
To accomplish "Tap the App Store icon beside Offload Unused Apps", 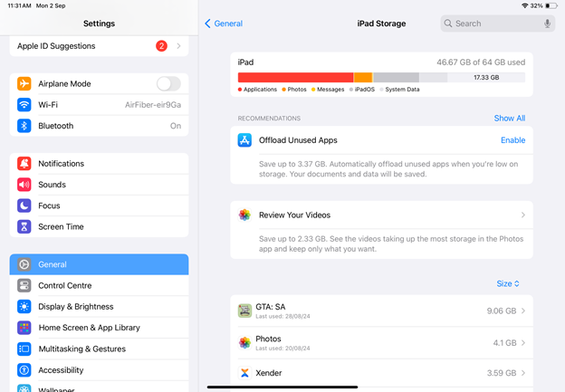I will point(244,140).
